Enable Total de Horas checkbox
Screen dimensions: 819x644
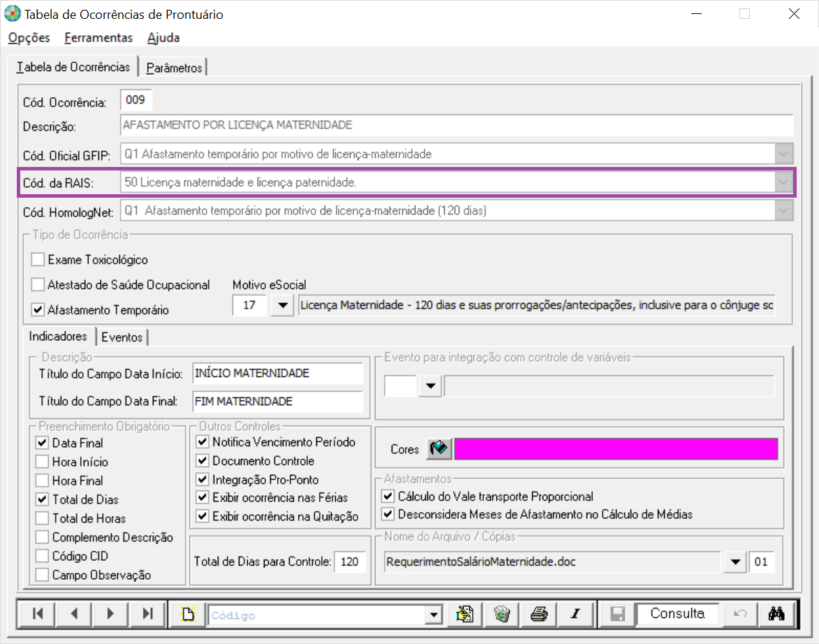pyautogui.click(x=43, y=518)
